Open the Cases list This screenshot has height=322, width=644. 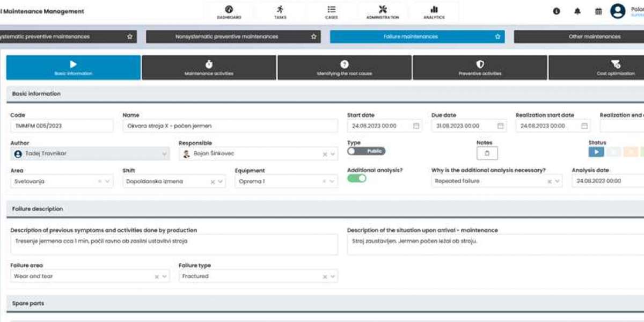[x=332, y=12]
